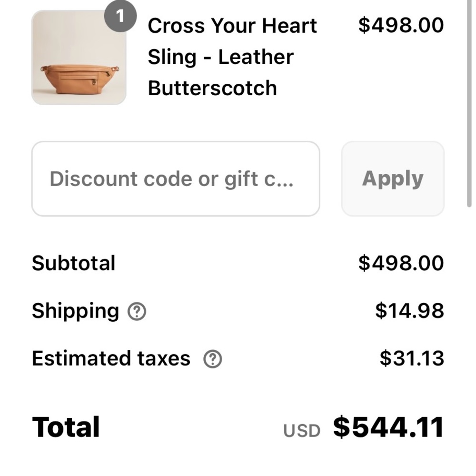Tap the Apply button for the discount code

393,178
